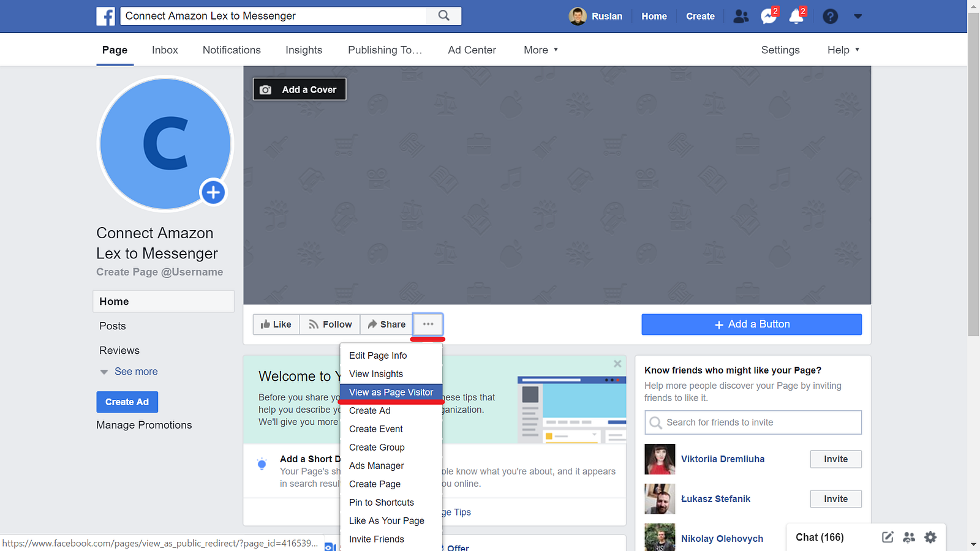Click Ruslan's profile avatar
This screenshot has height=551, width=980.
click(x=578, y=17)
